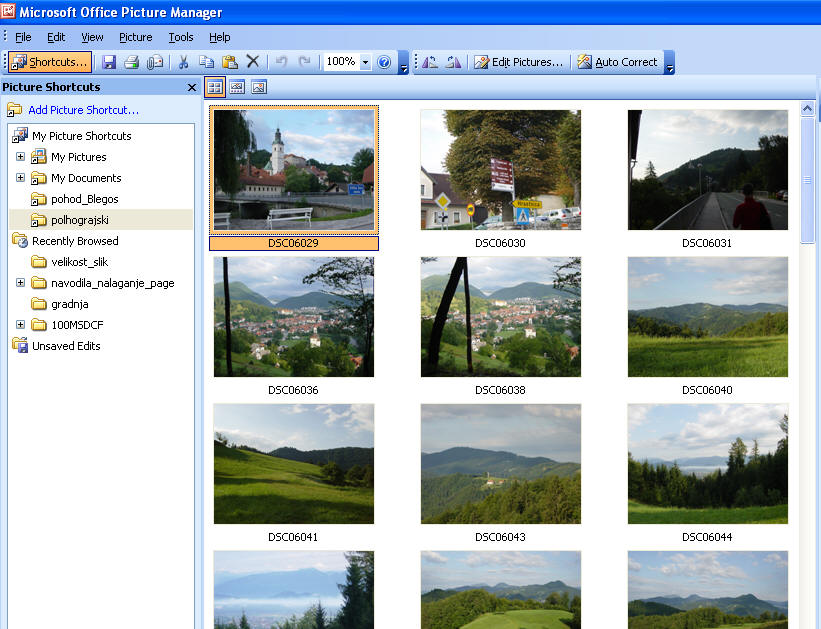Select thumbnail DSC06040 green meadow
This screenshot has height=629, width=821.
coord(707,317)
